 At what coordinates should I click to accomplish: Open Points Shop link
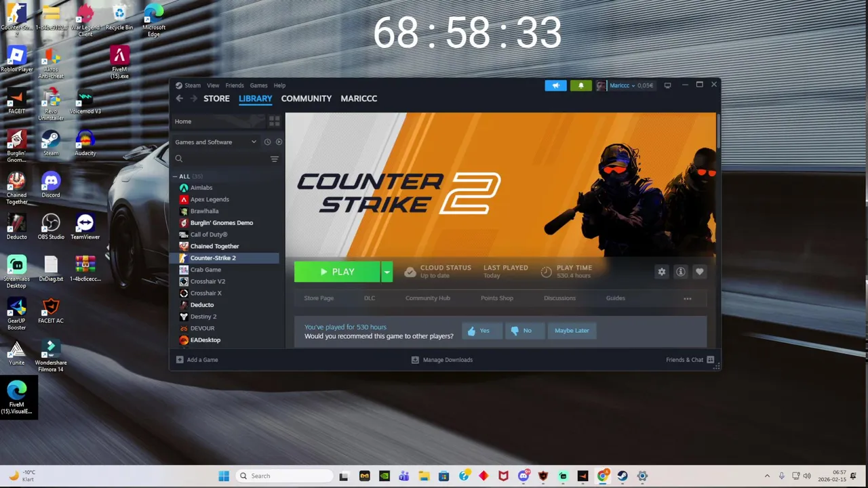[497, 298]
